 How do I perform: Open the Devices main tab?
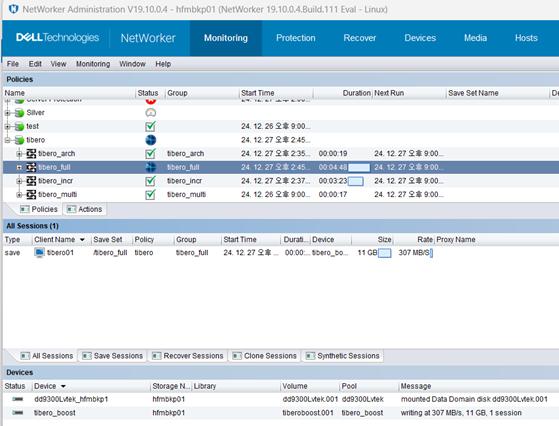pos(420,38)
